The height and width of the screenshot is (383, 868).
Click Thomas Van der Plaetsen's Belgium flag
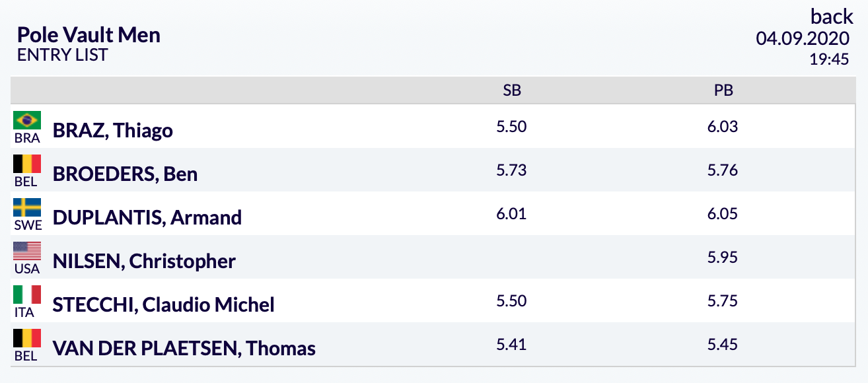point(27,338)
